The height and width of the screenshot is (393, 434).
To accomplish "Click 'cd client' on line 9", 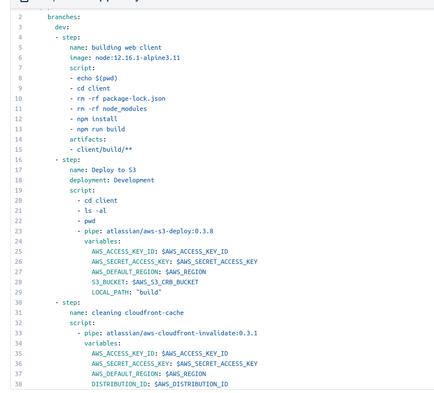I will click(93, 88).
